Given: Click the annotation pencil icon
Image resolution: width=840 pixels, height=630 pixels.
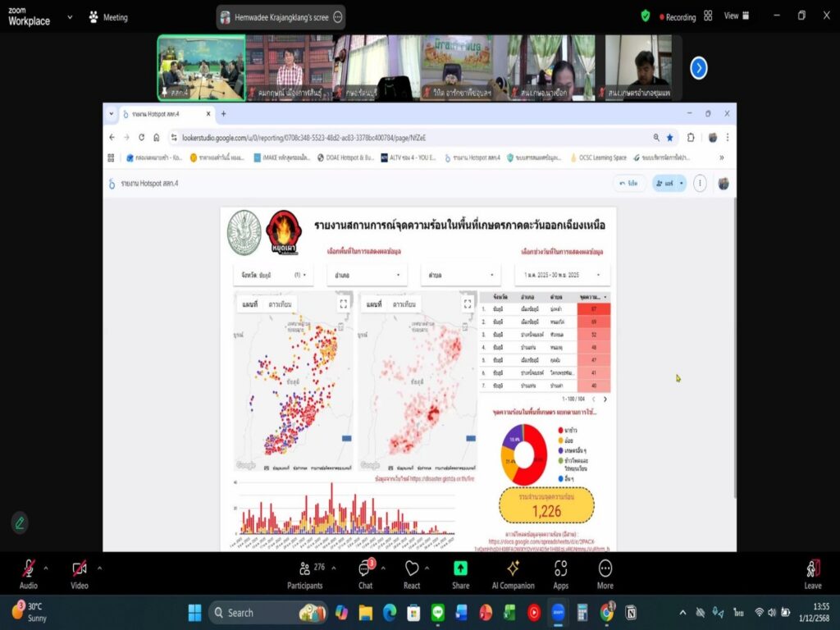Looking at the screenshot, I should (x=20, y=523).
